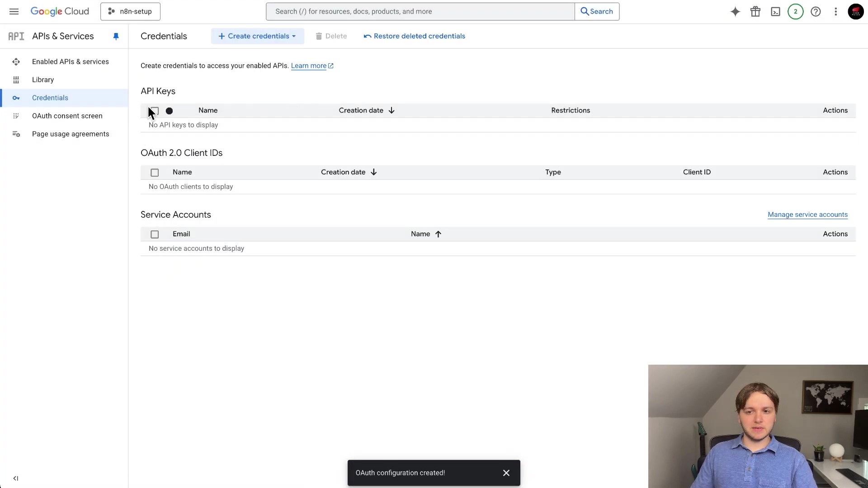Screen dimensions: 868x488
Task: Click the OAuth consent screen dots icon
Action: coord(16,116)
